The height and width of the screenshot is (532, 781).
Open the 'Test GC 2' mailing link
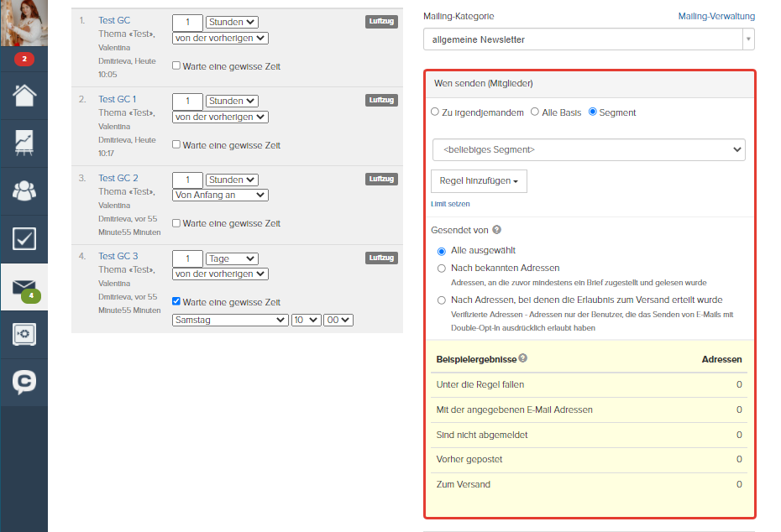118,178
